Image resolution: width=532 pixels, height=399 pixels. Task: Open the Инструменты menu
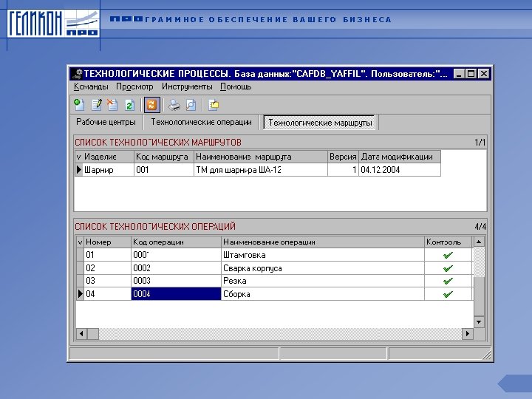tap(187, 87)
